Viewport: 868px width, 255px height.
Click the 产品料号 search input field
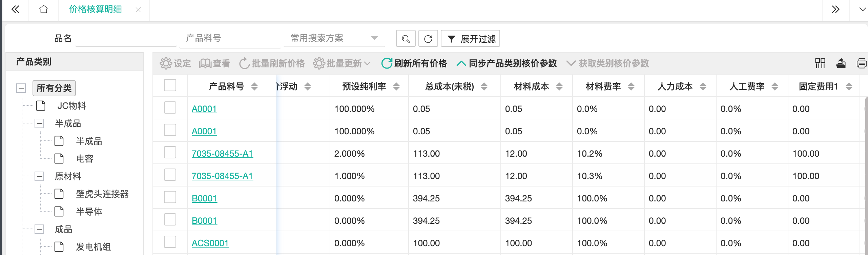[232, 38]
